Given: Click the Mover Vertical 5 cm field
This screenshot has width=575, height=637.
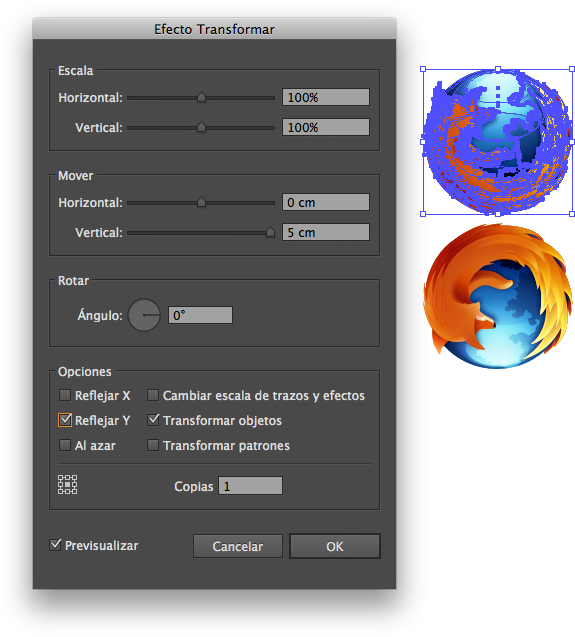Looking at the screenshot, I should pyautogui.click(x=326, y=232).
